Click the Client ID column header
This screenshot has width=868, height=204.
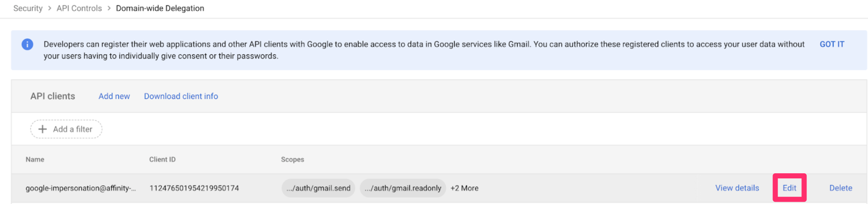162,159
